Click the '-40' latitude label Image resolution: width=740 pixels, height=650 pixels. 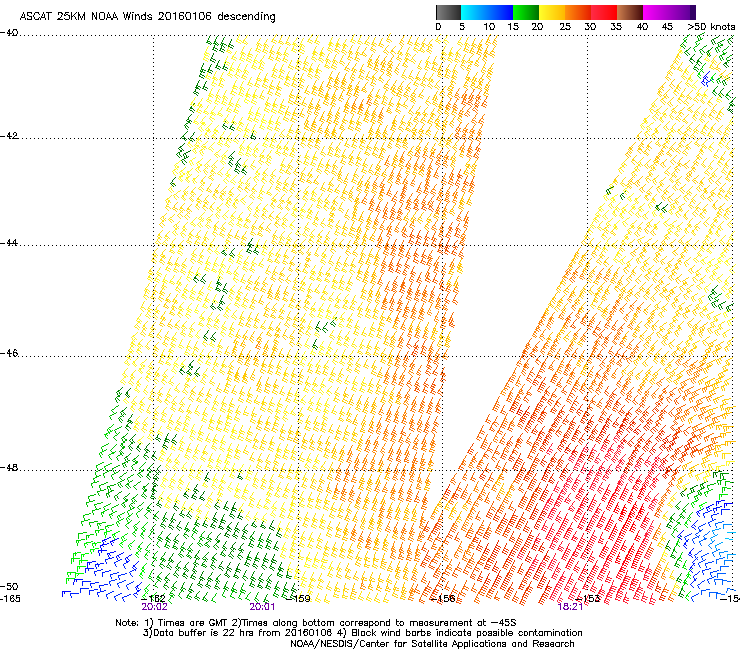click(x=9, y=33)
